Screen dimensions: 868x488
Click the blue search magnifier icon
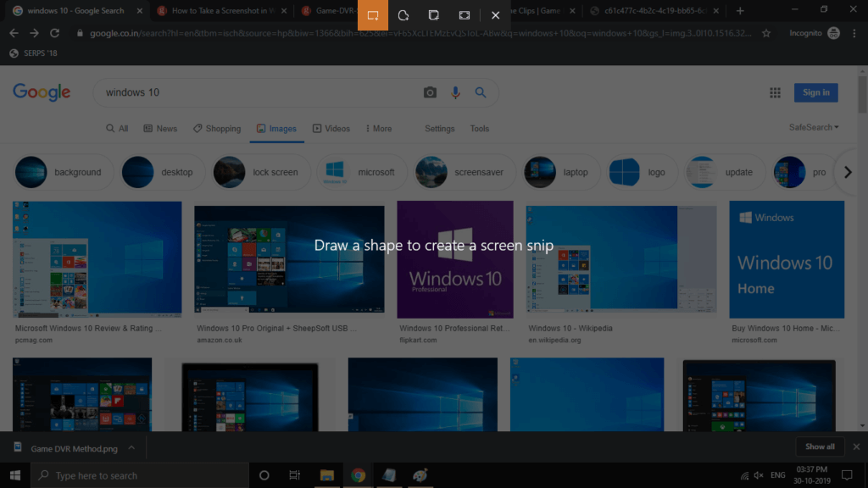coord(481,92)
